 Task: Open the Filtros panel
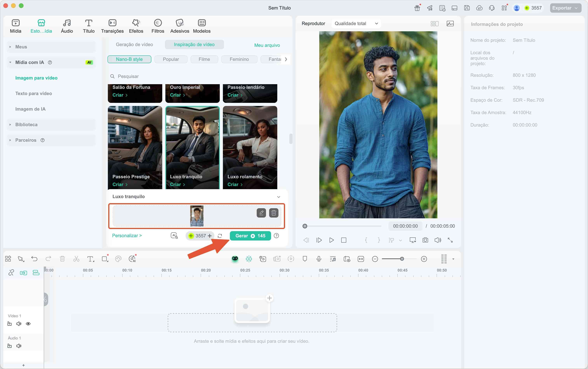(x=158, y=25)
